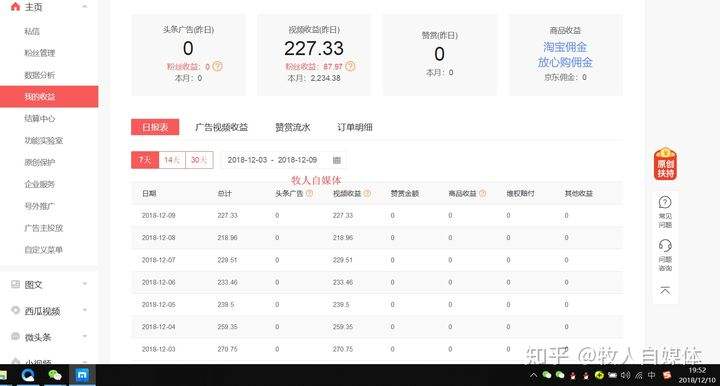Click the 图文 section icon
The height and width of the screenshot is (386, 720).
pyautogui.click(x=16, y=284)
